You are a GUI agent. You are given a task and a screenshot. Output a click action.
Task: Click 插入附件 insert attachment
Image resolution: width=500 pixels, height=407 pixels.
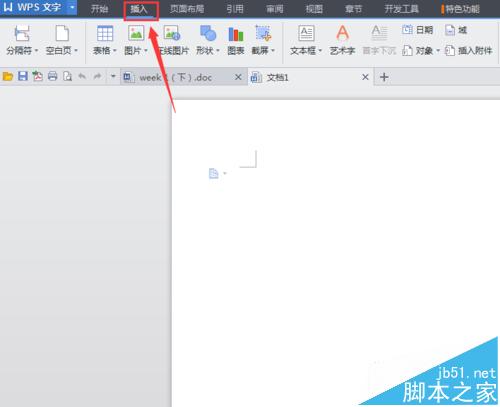(469, 51)
